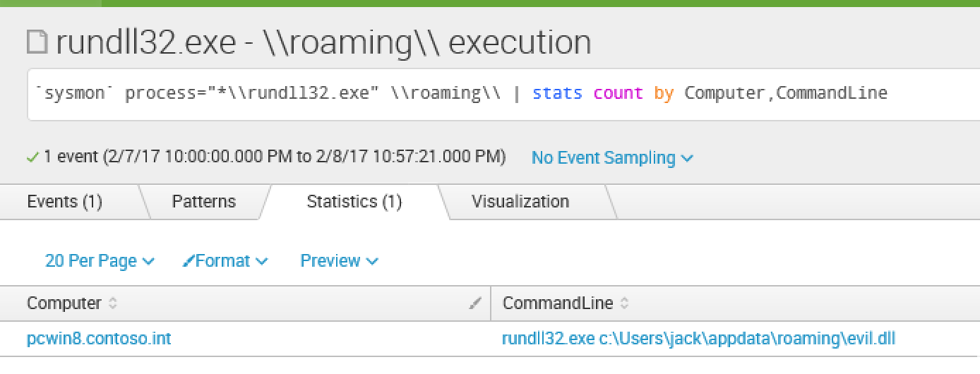Click inside the sysmon search query field
The width and height of the screenshot is (980, 374).
click(x=494, y=93)
